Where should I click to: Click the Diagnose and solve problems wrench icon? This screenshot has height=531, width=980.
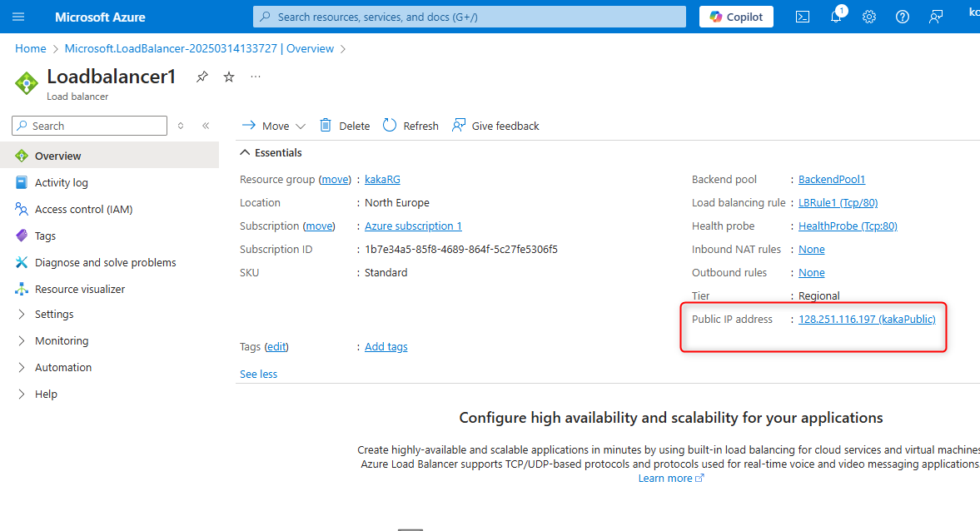(22, 262)
